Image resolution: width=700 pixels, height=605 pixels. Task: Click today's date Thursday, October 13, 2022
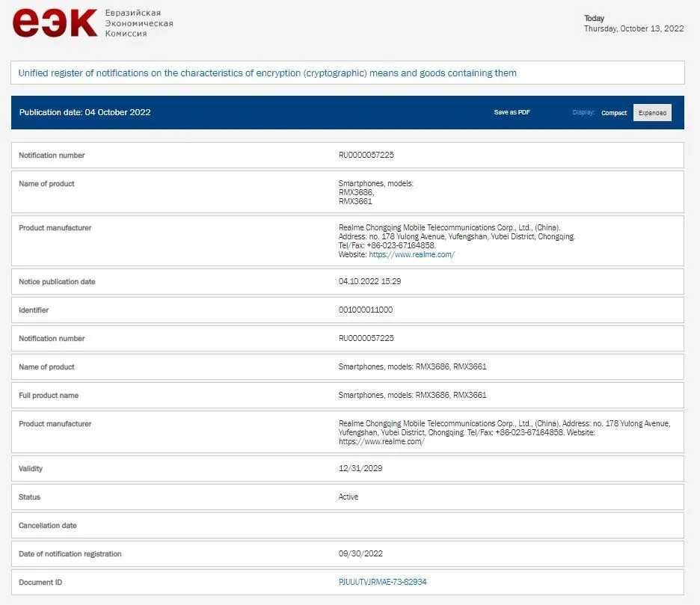coord(633,29)
